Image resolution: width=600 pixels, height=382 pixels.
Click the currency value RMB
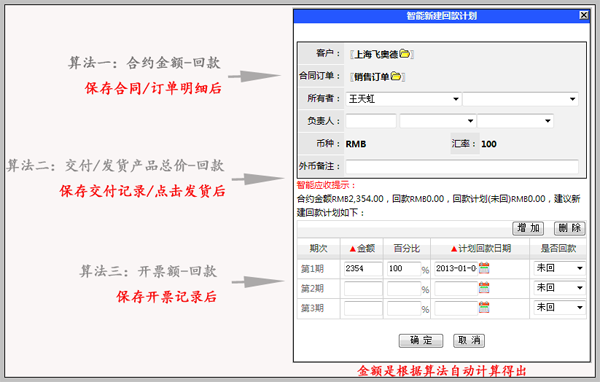(x=356, y=144)
